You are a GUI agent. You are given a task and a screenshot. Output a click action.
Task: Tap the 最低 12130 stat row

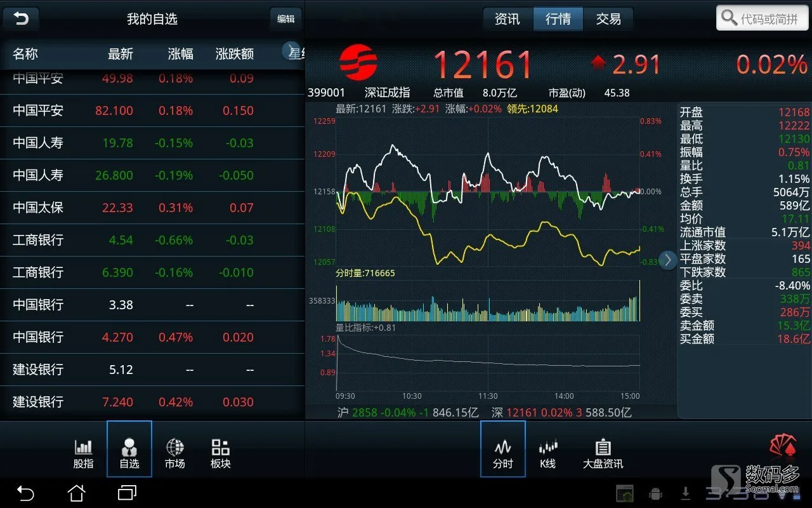(x=745, y=138)
